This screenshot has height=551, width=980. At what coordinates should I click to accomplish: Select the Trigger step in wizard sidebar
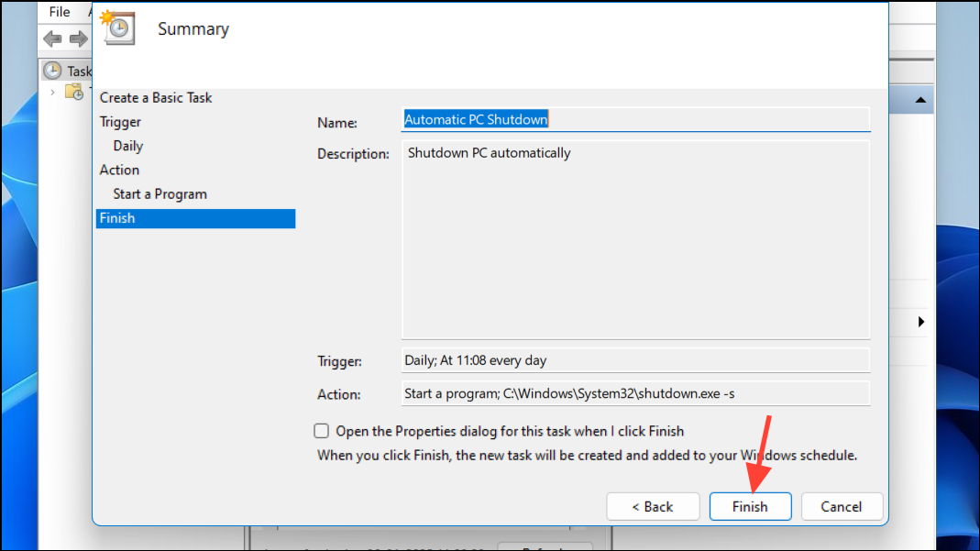pos(119,121)
